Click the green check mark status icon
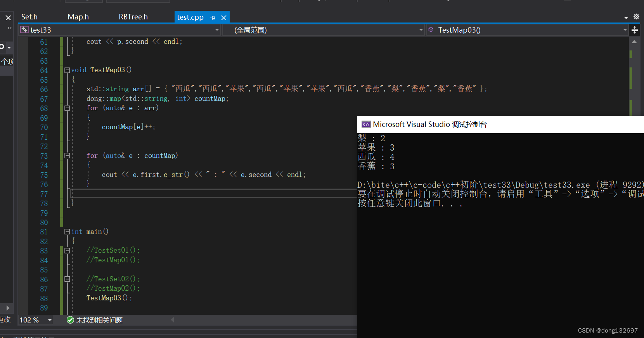 [x=70, y=320]
